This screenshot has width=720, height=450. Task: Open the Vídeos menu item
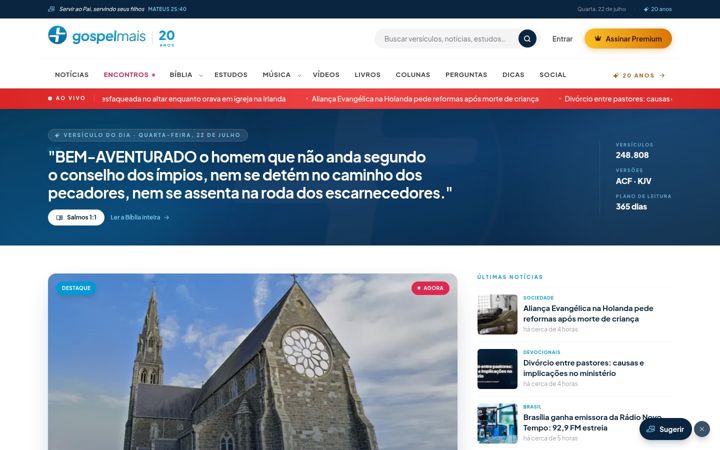click(326, 74)
